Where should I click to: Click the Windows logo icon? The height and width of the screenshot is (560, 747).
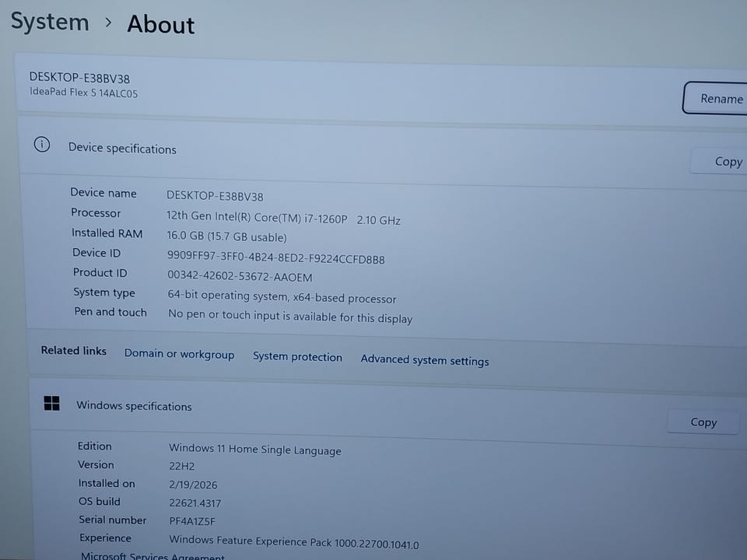(51, 404)
